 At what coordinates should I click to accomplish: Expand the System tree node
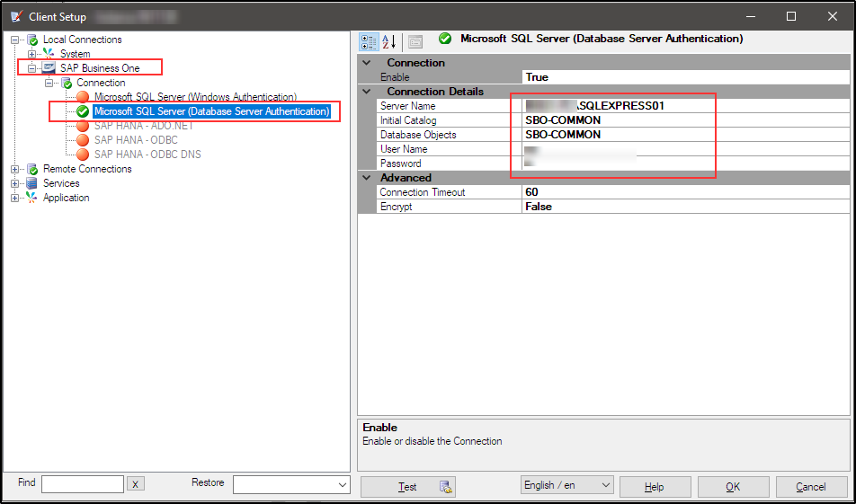tap(31, 54)
